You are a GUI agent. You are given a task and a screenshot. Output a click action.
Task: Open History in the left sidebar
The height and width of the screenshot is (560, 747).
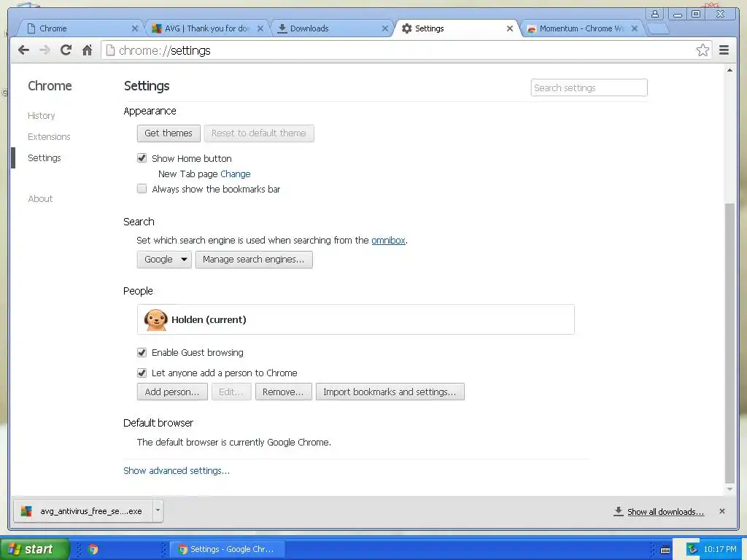pyautogui.click(x=42, y=116)
